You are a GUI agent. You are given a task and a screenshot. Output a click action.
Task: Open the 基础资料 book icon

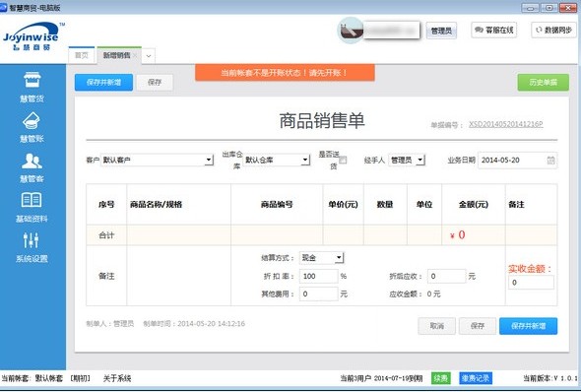point(32,200)
